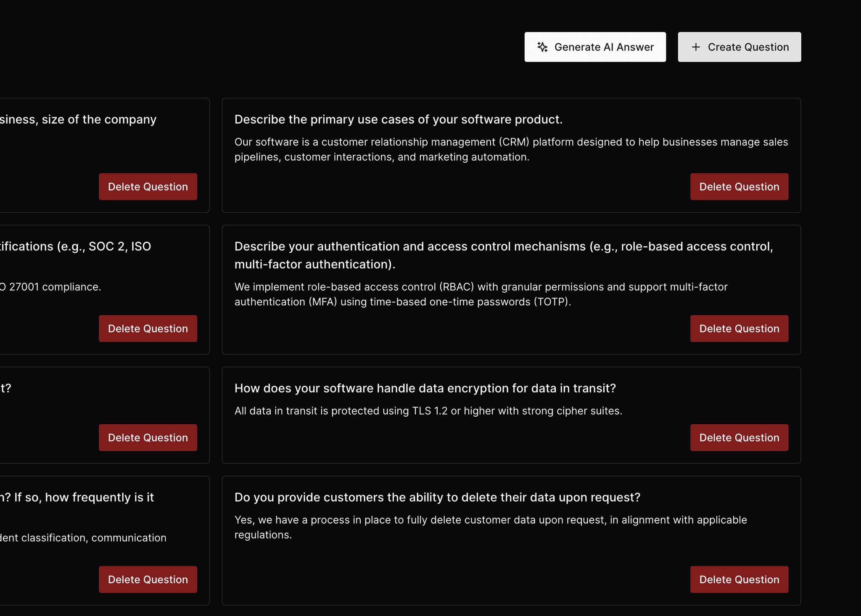The width and height of the screenshot is (861, 616).
Task: Select the delete data upon request heading
Action: (437, 497)
